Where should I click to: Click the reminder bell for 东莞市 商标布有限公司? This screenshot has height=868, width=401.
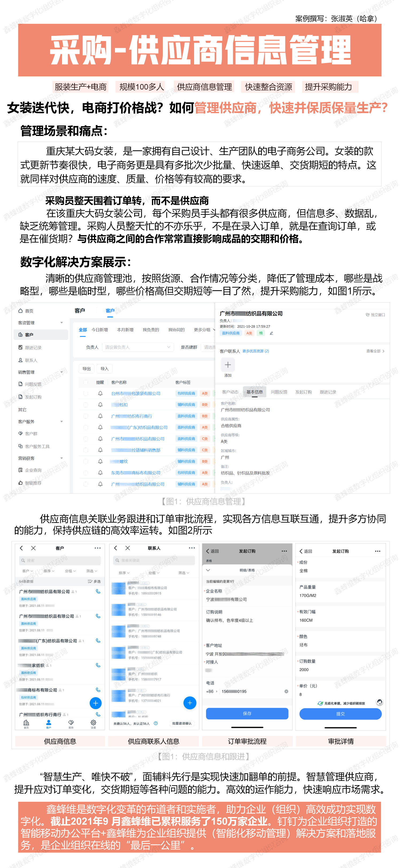[x=100, y=472]
